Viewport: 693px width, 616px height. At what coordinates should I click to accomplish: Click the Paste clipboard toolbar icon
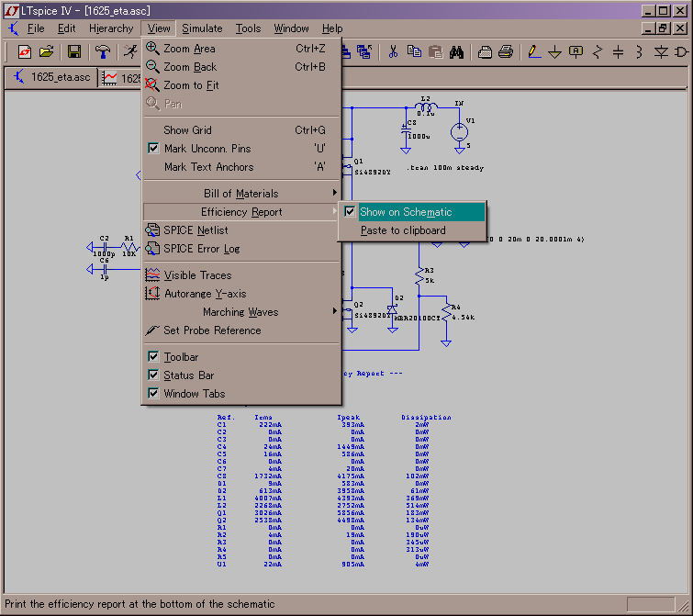click(435, 51)
